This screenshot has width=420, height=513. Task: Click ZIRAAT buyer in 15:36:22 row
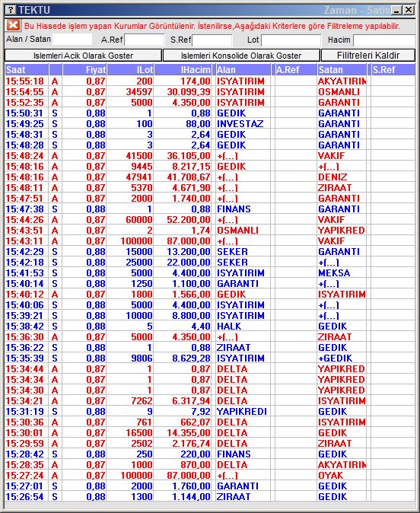tap(234, 347)
